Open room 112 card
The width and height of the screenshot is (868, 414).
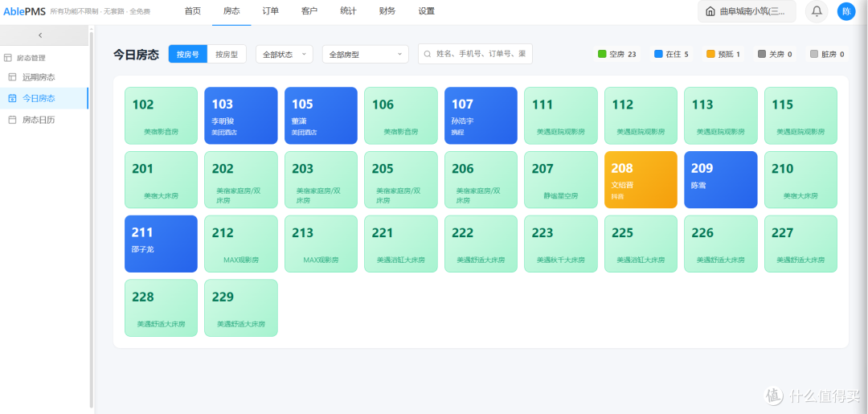tap(641, 116)
